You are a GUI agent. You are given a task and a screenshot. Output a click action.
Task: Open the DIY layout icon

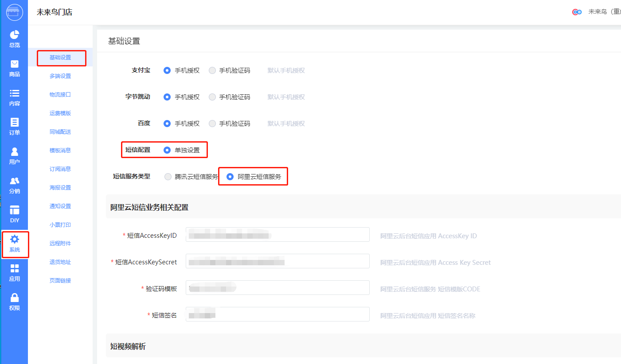[15, 210]
